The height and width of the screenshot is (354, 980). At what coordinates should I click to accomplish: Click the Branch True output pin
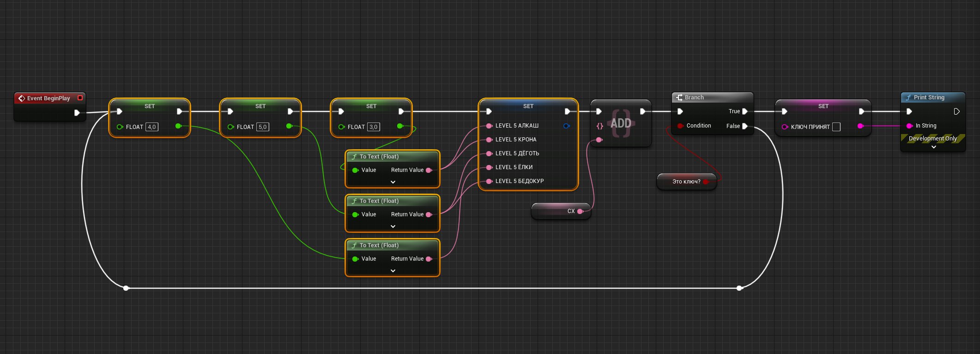point(745,111)
